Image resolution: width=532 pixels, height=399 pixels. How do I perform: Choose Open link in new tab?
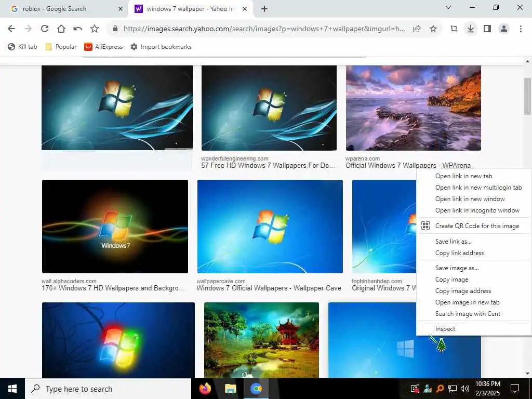point(474,176)
